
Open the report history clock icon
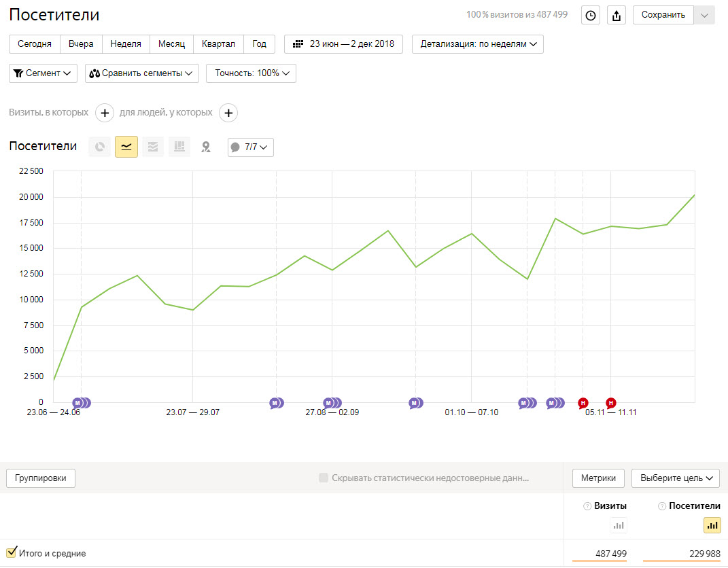[x=590, y=16]
